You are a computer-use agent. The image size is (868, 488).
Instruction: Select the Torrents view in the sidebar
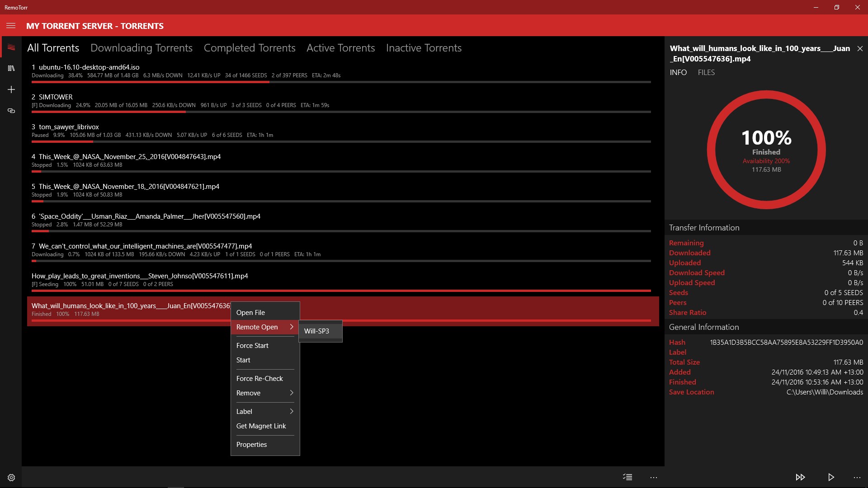[11, 47]
